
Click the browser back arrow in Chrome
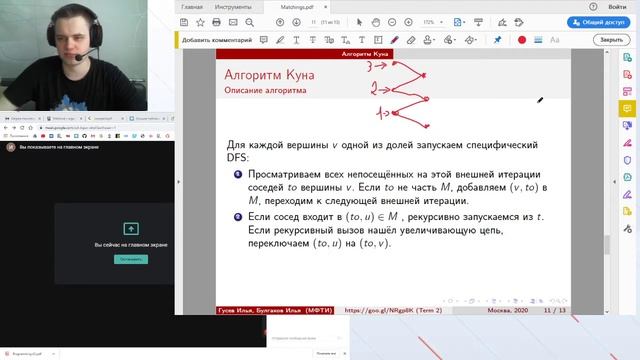(x=5, y=128)
